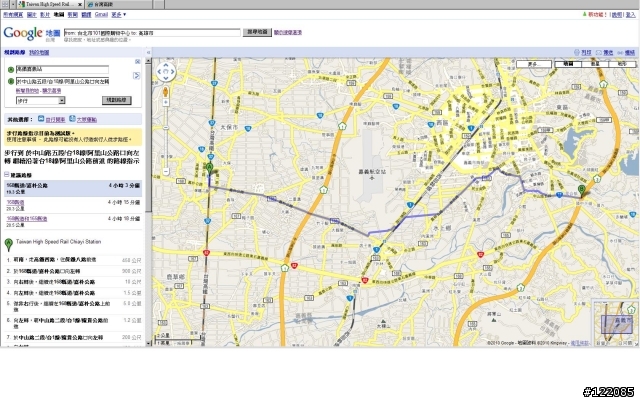
Task: Click the sign in link at top right
Action: [x=631, y=15]
